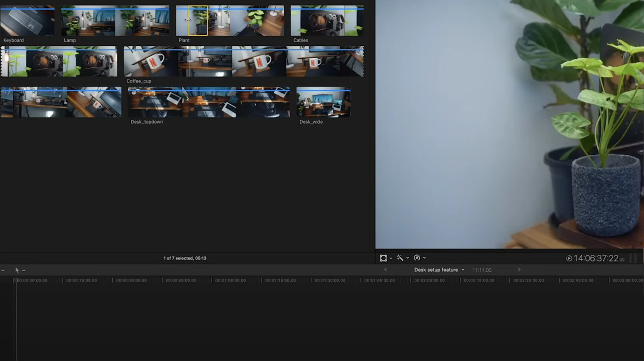Select the arrow Select tool in timeline toolbar
Screen dimensions: 644x361
coord(17,270)
